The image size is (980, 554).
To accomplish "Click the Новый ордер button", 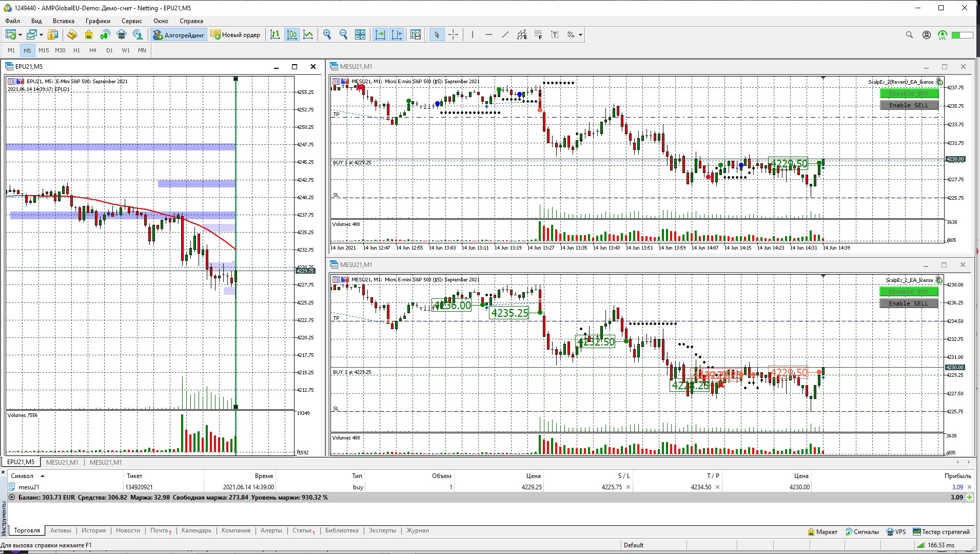I will [x=236, y=35].
